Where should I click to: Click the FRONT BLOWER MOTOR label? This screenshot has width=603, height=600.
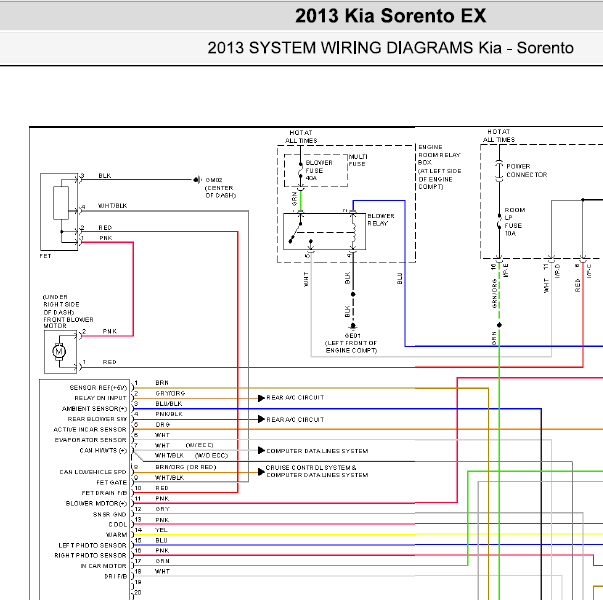click(x=68, y=322)
